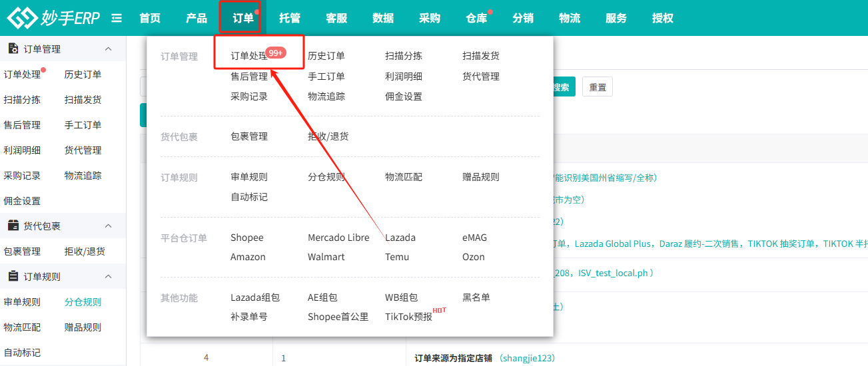Choose 手工订单 in the dropdown menu
Screen dimensions: 868x366
click(x=326, y=77)
